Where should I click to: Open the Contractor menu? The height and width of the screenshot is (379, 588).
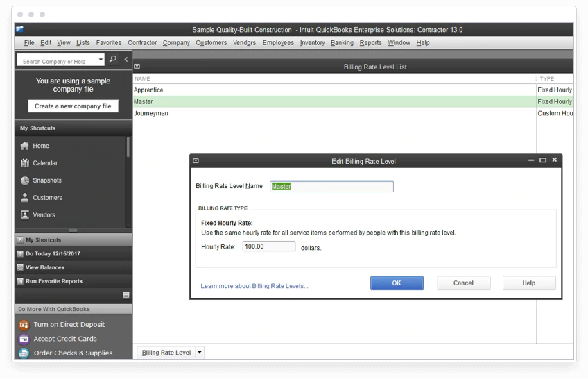pos(142,43)
